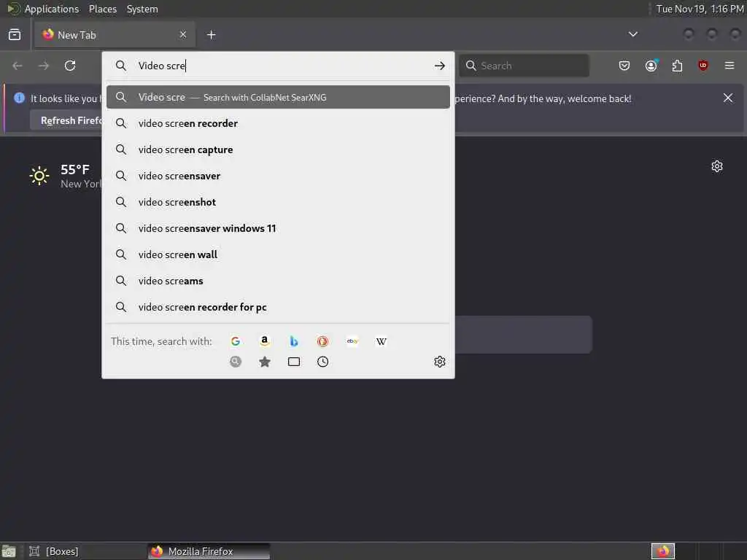This screenshot has height=560, width=747.
Task: Pick the Bing search engine icon
Action: [294, 341]
